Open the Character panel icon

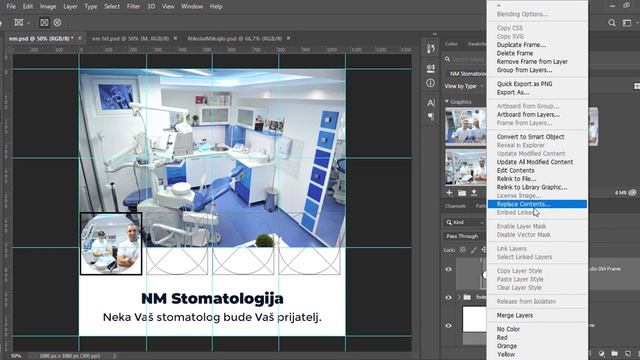point(431,103)
